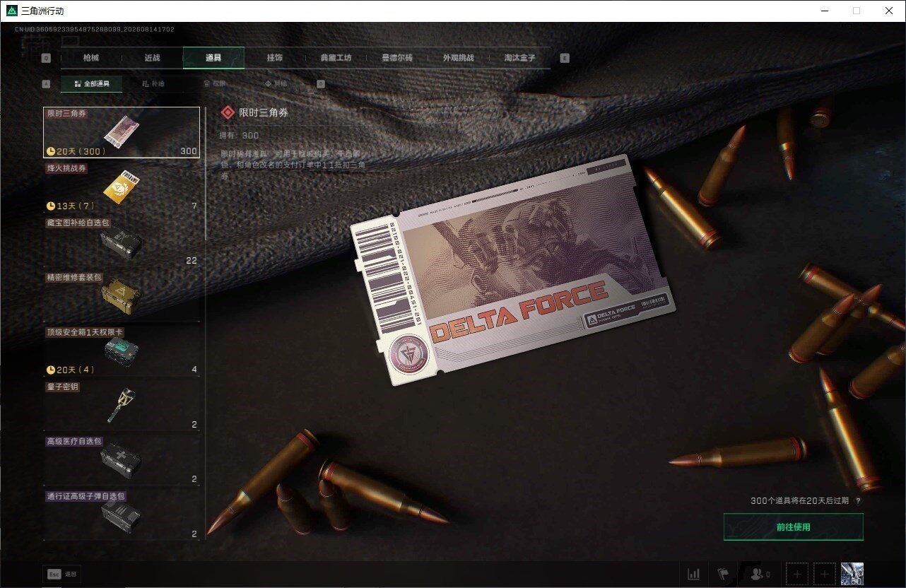Close the 三角洲行动 window
This screenshot has width=906, height=588.
point(889,11)
